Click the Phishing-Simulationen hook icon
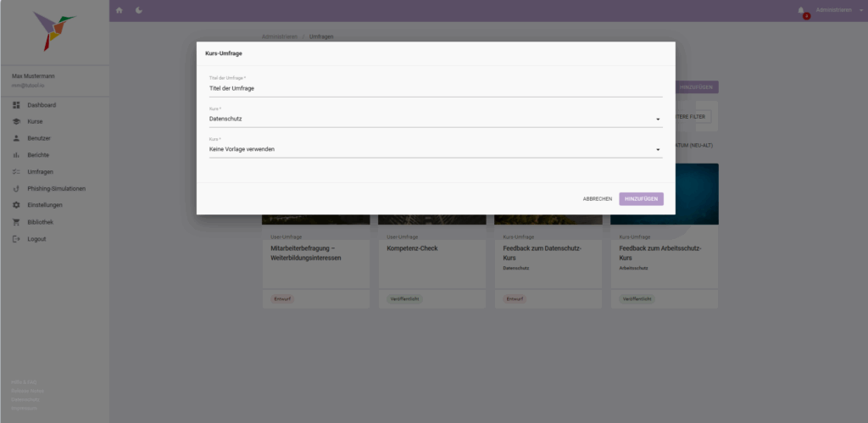The height and width of the screenshot is (423, 868). pyautogui.click(x=16, y=188)
